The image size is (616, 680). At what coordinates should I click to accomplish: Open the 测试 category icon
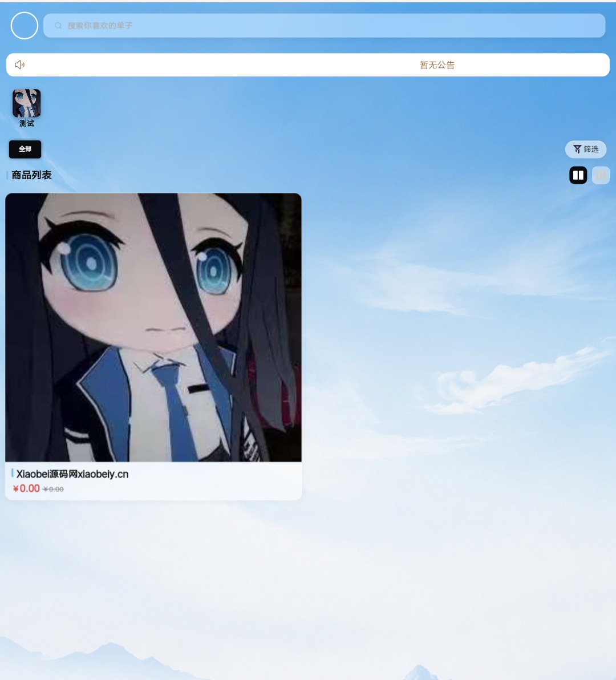point(26,103)
